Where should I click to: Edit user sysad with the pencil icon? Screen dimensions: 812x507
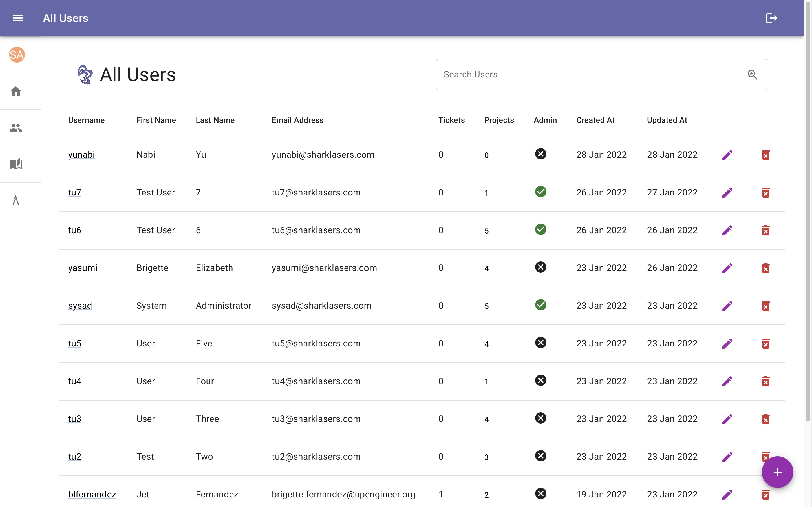727,306
